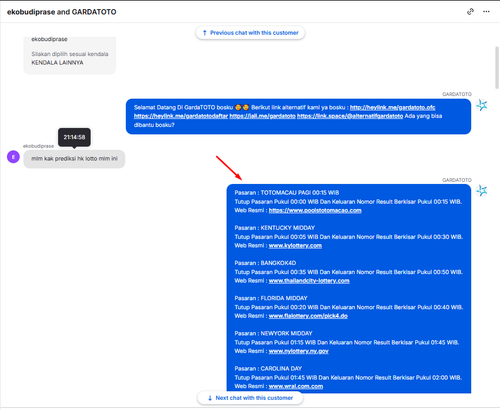Click 'Selamat Datang Di GardaTOTO bosku' text

click(183, 107)
